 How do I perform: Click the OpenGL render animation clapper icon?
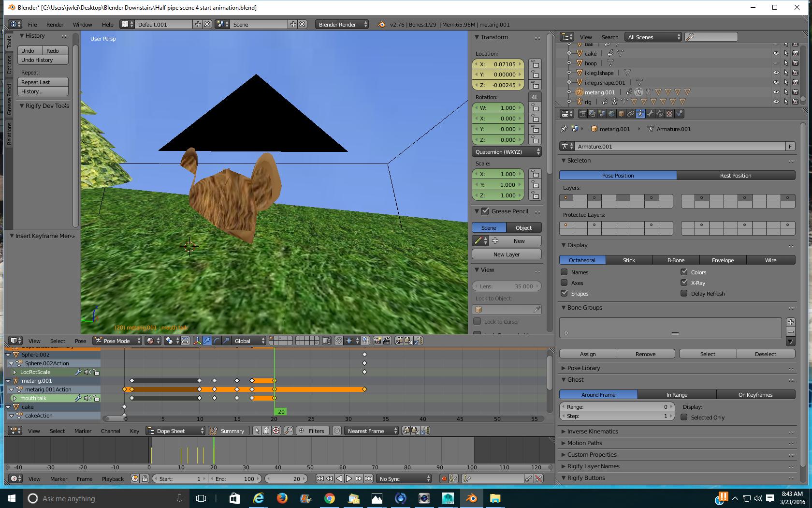(387, 341)
